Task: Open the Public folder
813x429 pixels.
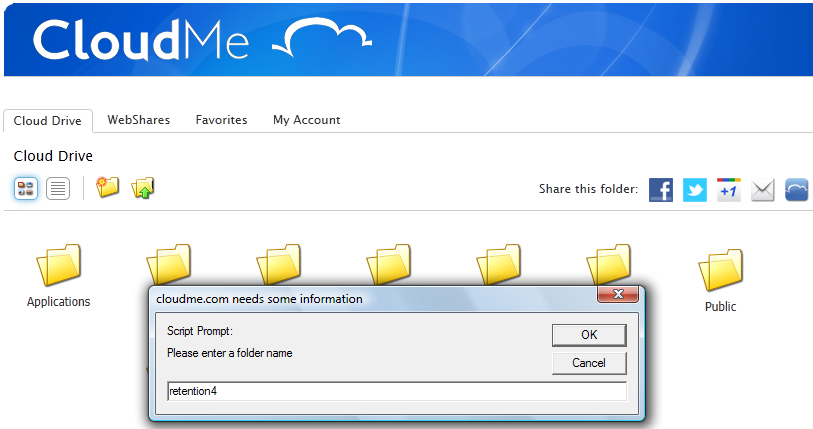Action: point(720,270)
